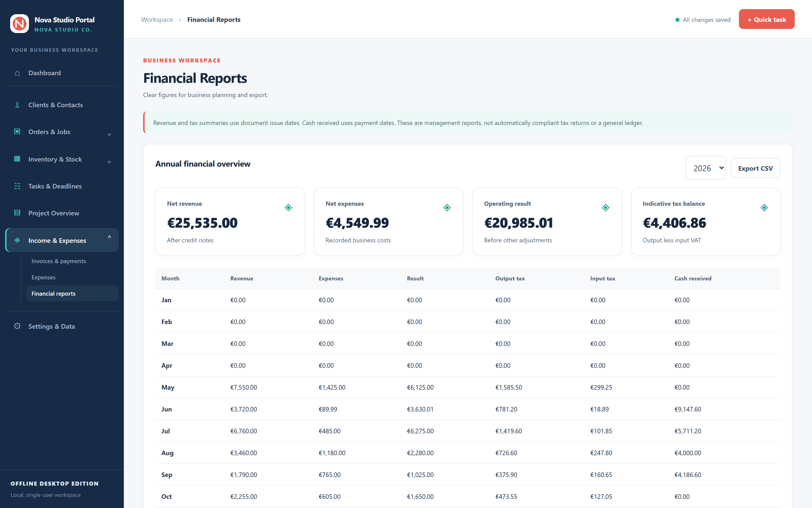
Task: Click the Tasks & Deadlines list icon
Action: (x=17, y=186)
